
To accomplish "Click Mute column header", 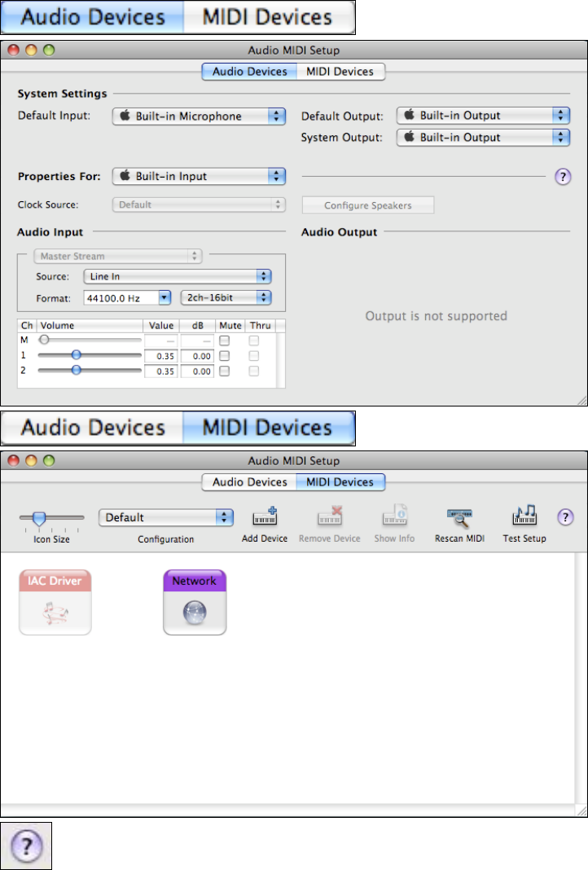I will [230, 326].
